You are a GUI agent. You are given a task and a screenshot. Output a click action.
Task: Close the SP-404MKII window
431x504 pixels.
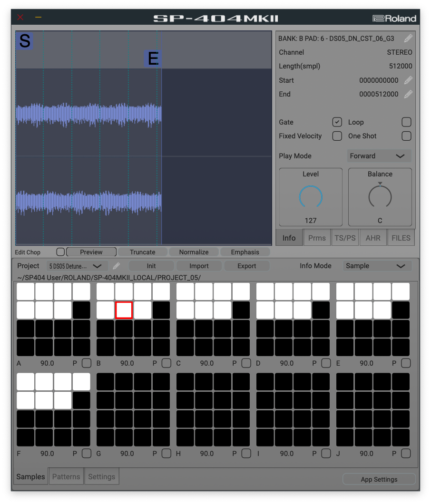(x=20, y=18)
